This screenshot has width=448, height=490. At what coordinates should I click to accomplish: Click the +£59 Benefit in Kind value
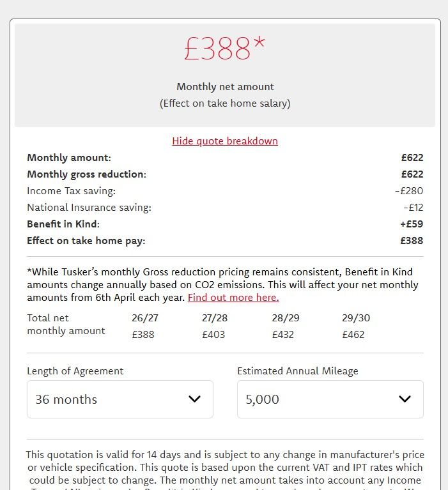[x=412, y=224]
